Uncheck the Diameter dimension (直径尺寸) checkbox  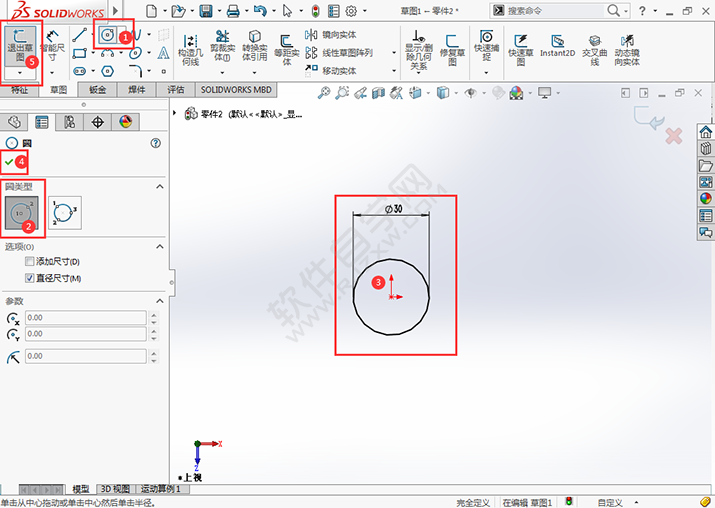pyautogui.click(x=30, y=277)
